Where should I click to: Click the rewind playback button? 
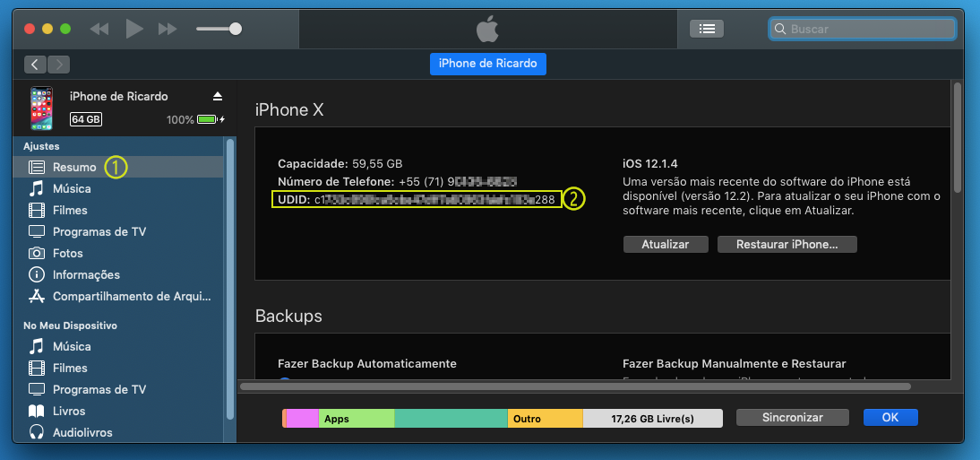click(99, 29)
